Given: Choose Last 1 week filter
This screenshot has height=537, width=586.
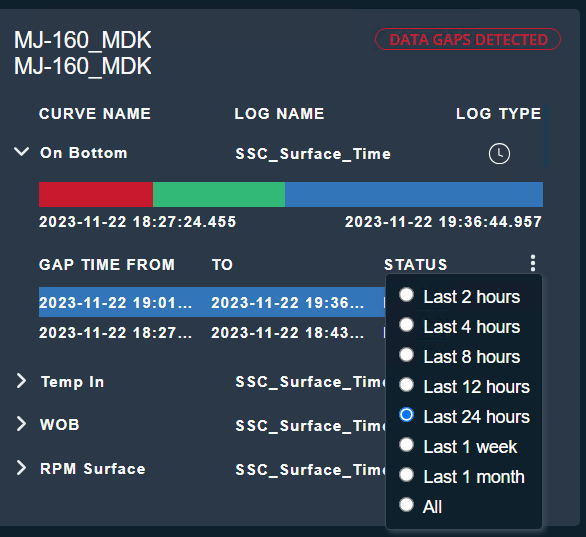Looking at the screenshot, I should tap(406, 445).
